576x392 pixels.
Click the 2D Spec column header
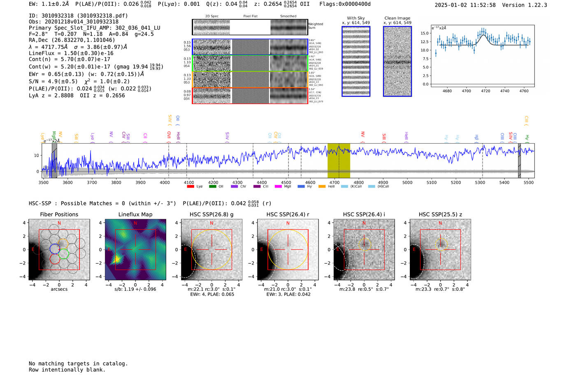[212, 16]
